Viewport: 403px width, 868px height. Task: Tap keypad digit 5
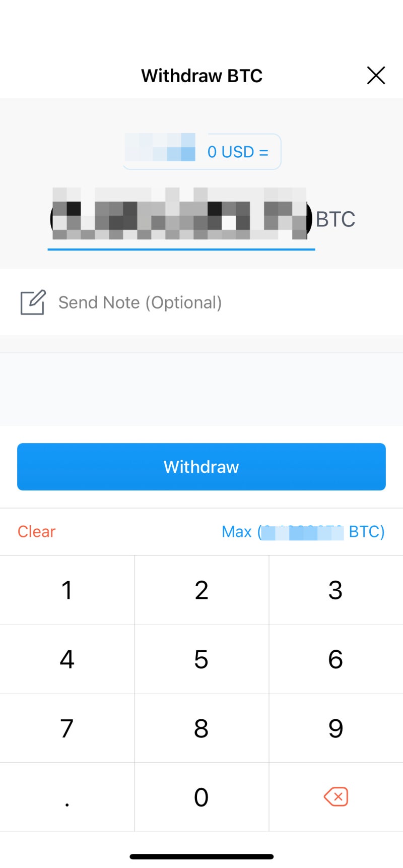[x=201, y=659]
